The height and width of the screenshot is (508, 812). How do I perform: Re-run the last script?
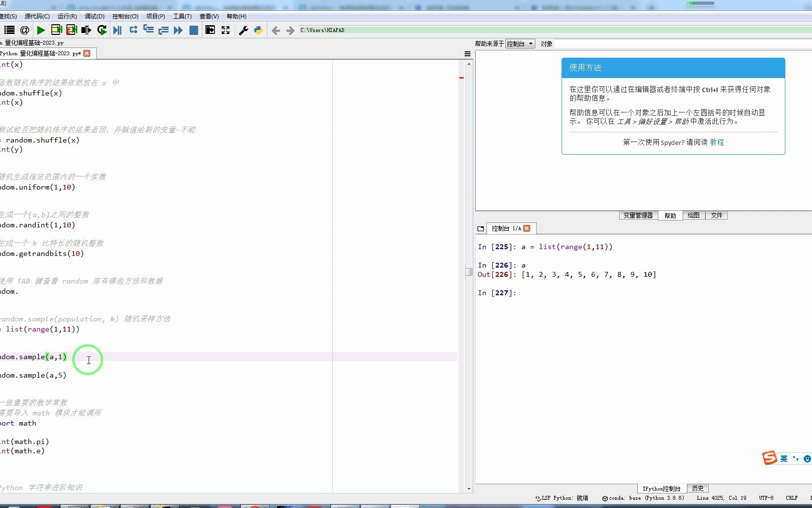[x=102, y=30]
